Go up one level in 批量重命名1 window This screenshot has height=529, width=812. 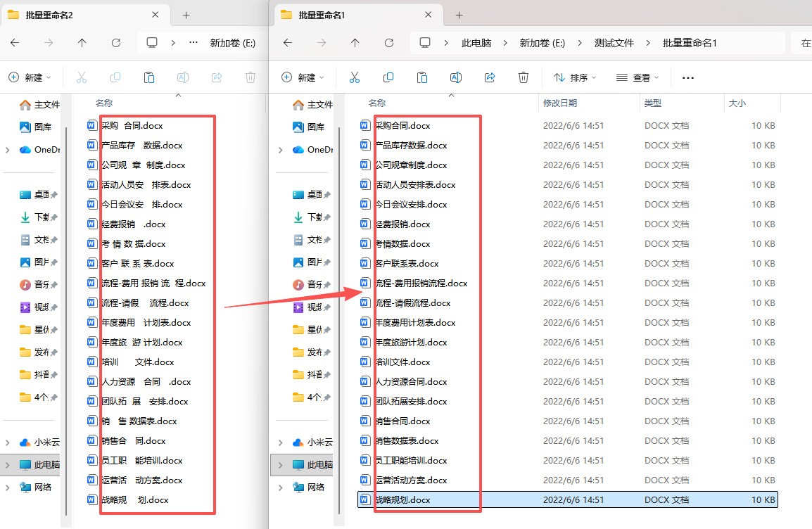tap(355, 43)
